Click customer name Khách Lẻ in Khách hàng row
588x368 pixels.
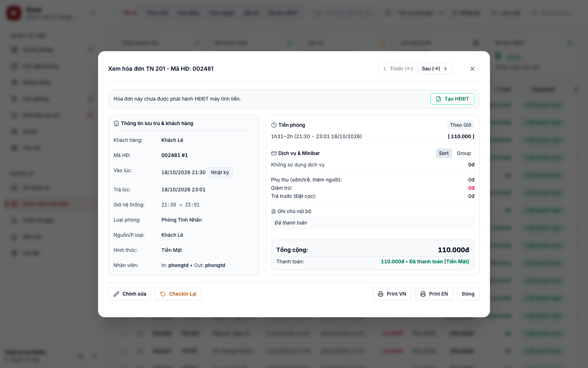click(x=172, y=140)
